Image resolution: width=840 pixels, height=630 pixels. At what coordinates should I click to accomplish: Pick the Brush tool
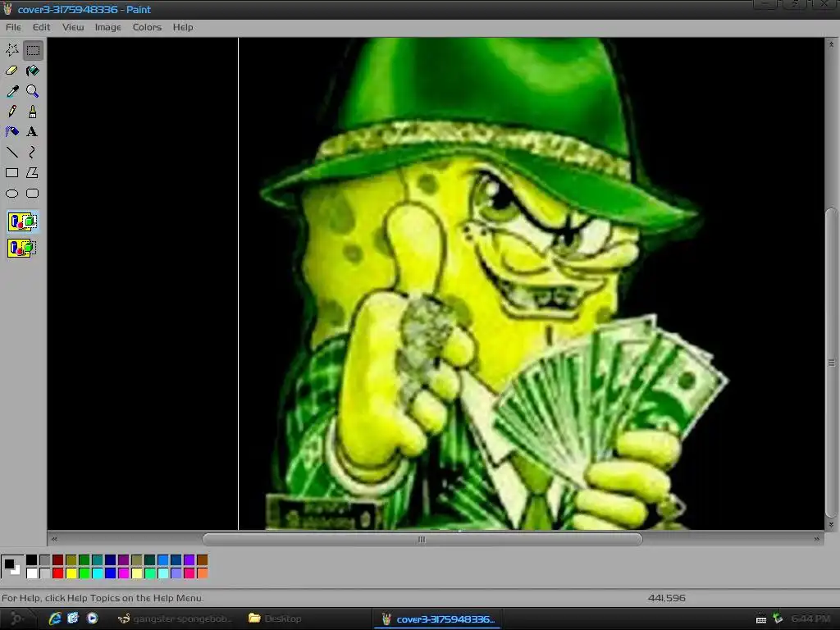click(33, 112)
